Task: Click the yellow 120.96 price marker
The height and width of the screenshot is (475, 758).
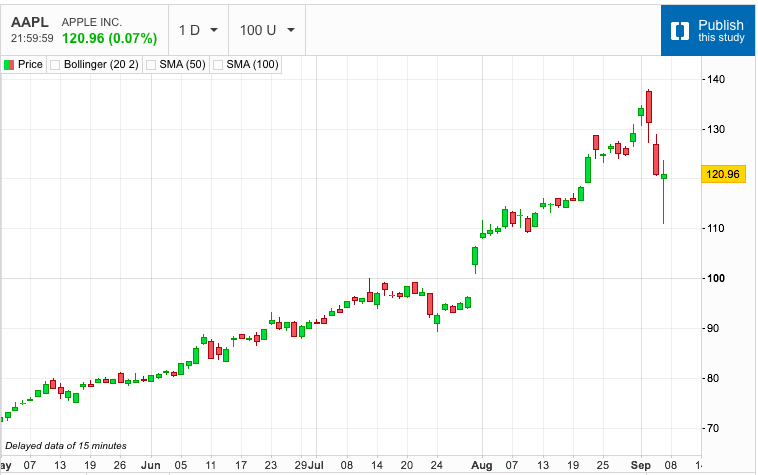Action: [723, 174]
